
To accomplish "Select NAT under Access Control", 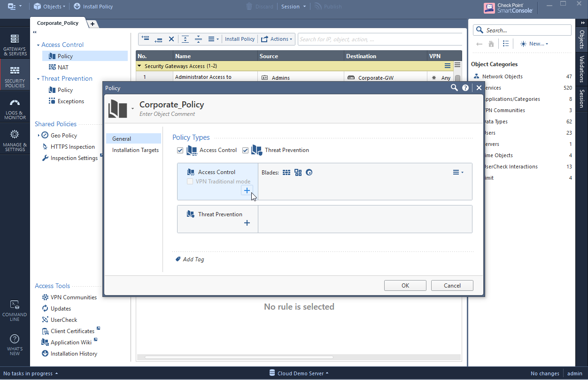I will pos(59,68).
